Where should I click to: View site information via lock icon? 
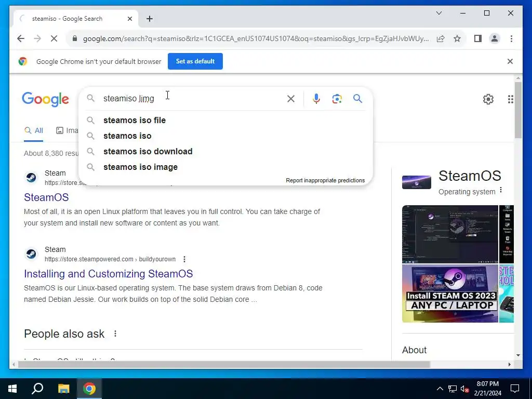[75, 38]
